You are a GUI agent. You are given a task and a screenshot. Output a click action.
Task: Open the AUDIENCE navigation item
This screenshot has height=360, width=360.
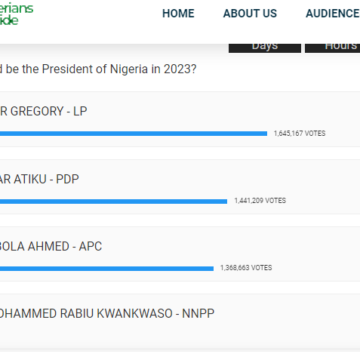[x=333, y=13]
